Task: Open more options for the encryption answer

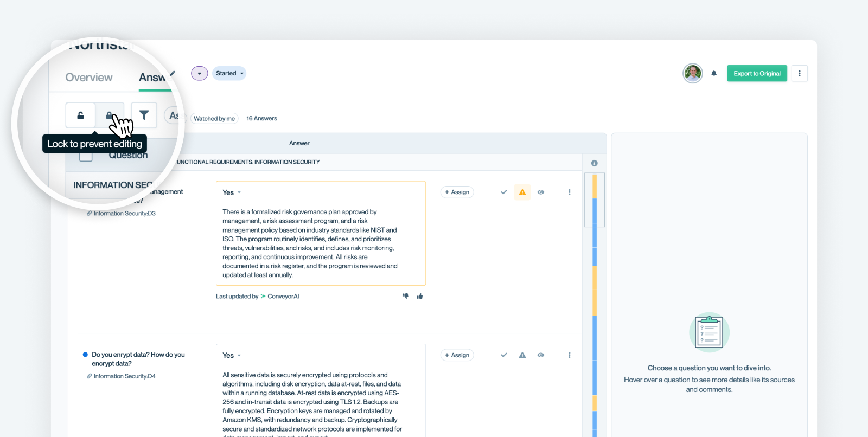Action: click(x=569, y=355)
